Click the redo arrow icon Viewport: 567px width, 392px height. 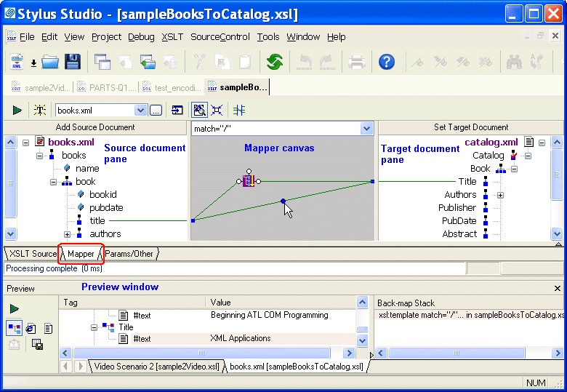coord(327,62)
